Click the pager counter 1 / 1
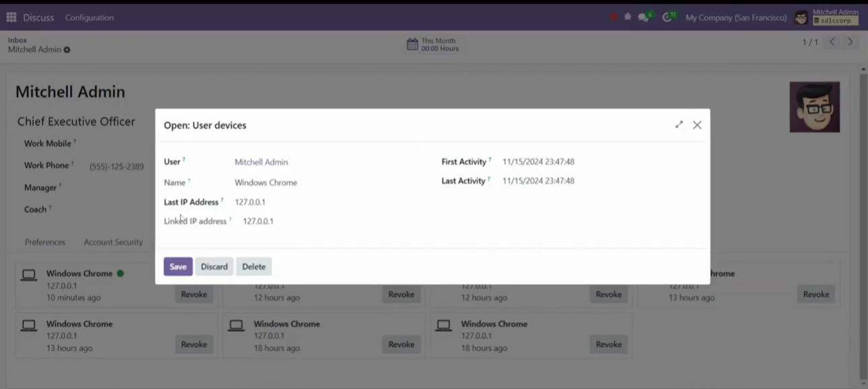 point(810,42)
